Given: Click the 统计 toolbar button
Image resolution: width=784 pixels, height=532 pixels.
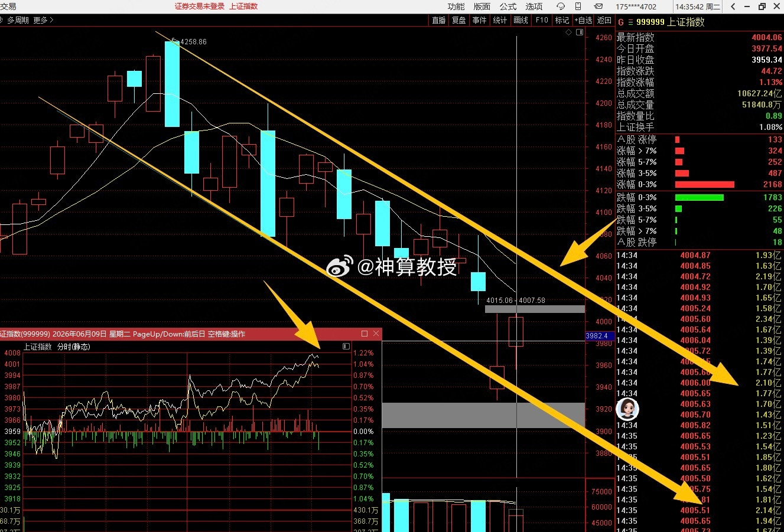Looking at the screenshot, I should click(x=500, y=20).
